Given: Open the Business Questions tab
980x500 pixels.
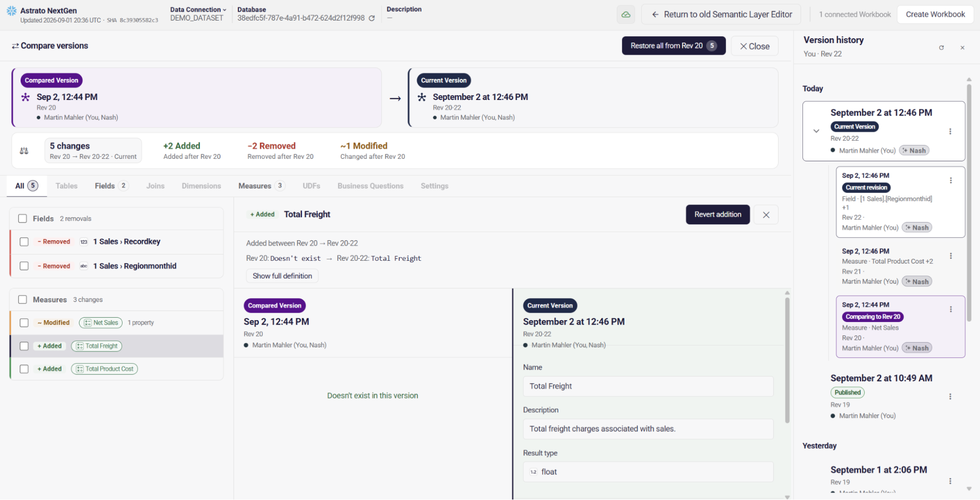Looking at the screenshot, I should 371,186.
